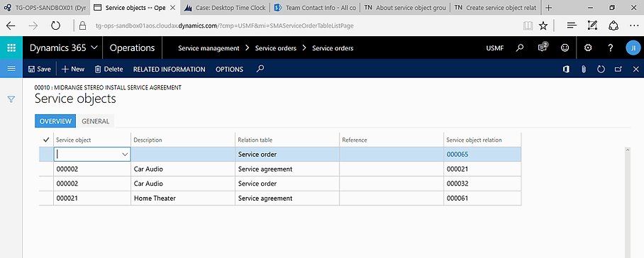The height and width of the screenshot is (258, 644).
Task: Open the app launcher waffle icon
Action: click(x=11, y=48)
